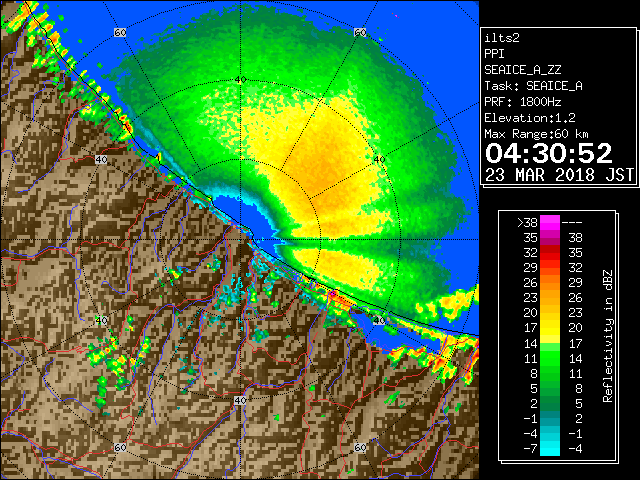Click the southeast "60" range ring label
Viewport: 640px width, 480px height.
point(360,447)
